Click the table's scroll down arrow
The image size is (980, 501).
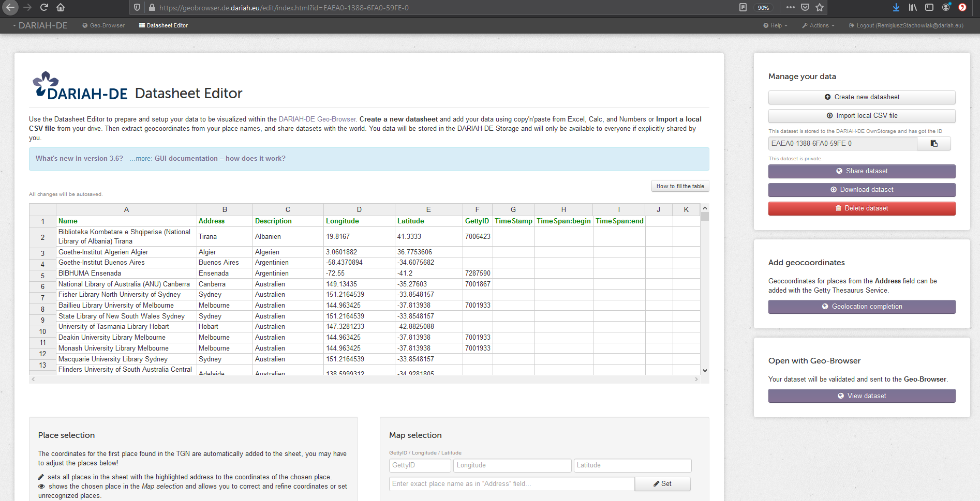pos(705,371)
